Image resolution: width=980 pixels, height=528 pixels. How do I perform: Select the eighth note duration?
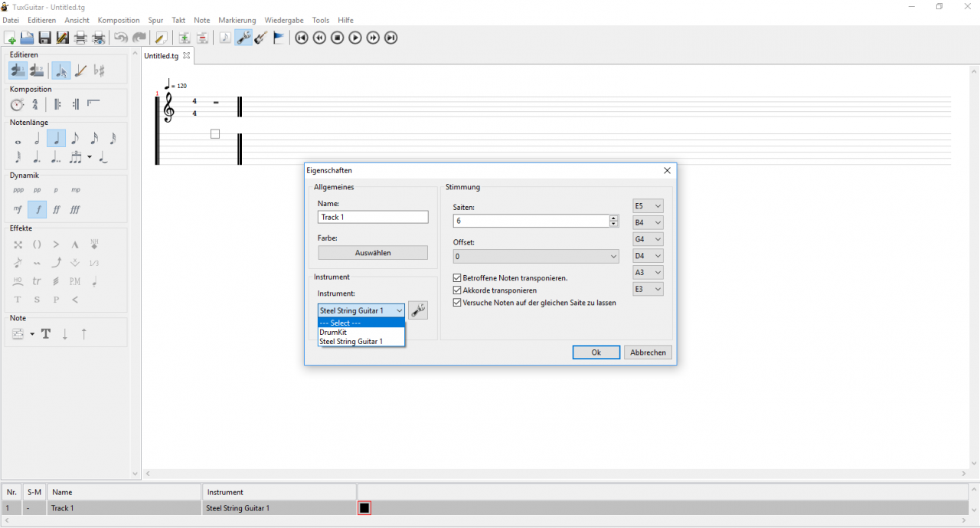75,139
